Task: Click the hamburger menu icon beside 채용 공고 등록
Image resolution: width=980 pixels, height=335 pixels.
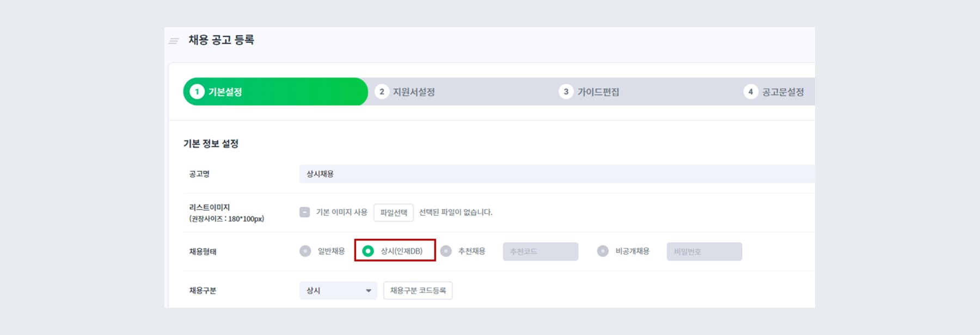Action: (x=173, y=40)
